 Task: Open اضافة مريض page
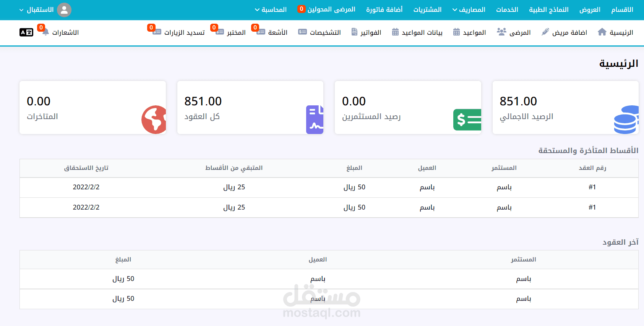[569, 32]
